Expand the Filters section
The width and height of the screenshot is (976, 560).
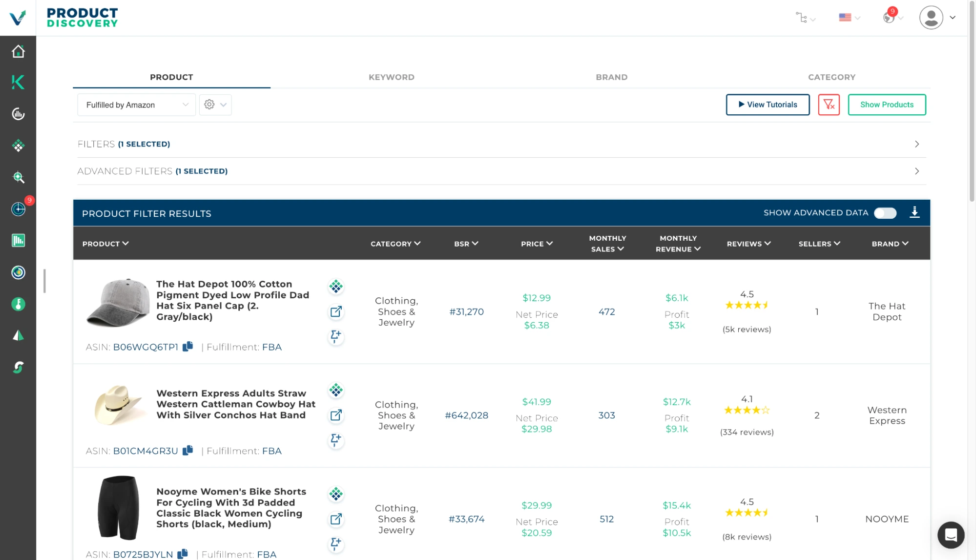click(501, 144)
